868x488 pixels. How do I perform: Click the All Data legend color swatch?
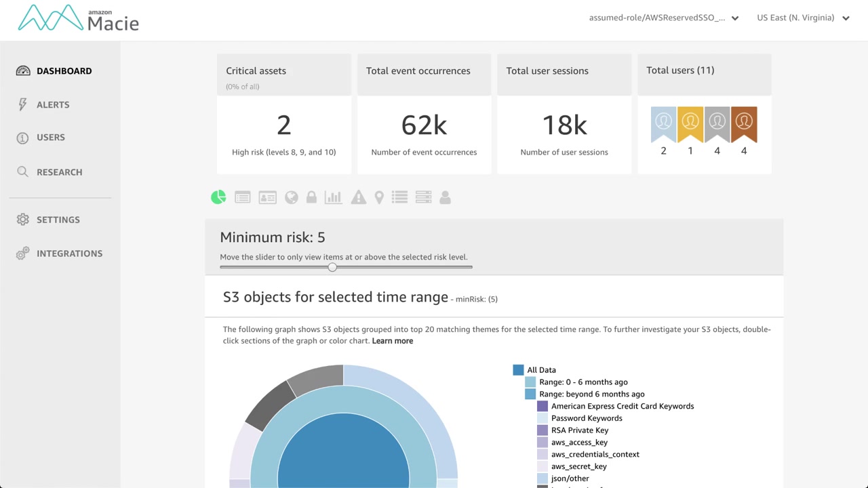tap(519, 370)
